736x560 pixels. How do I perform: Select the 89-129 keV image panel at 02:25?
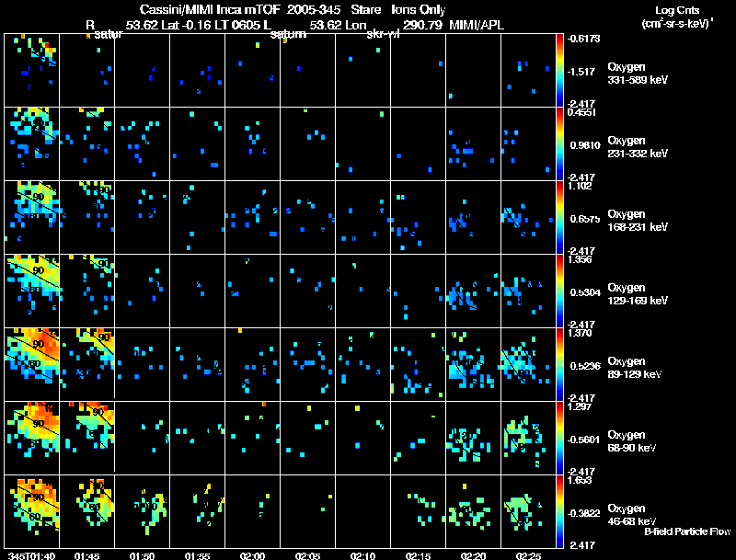click(x=528, y=364)
